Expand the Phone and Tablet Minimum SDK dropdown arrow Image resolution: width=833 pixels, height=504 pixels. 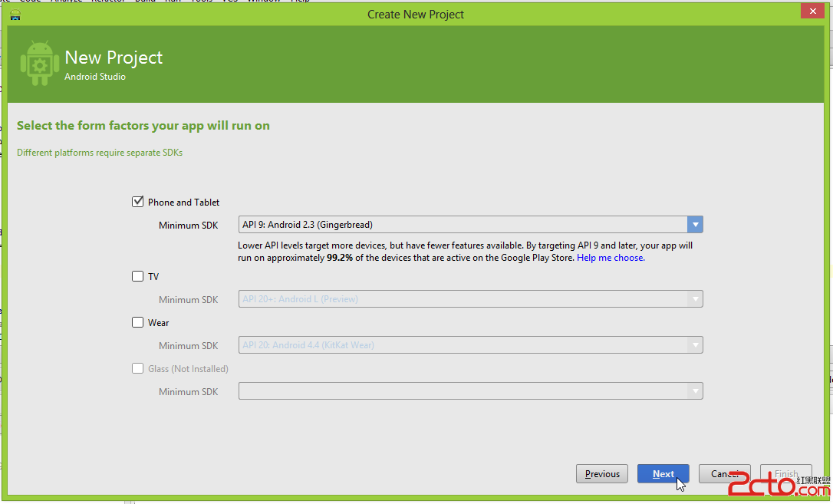(695, 225)
